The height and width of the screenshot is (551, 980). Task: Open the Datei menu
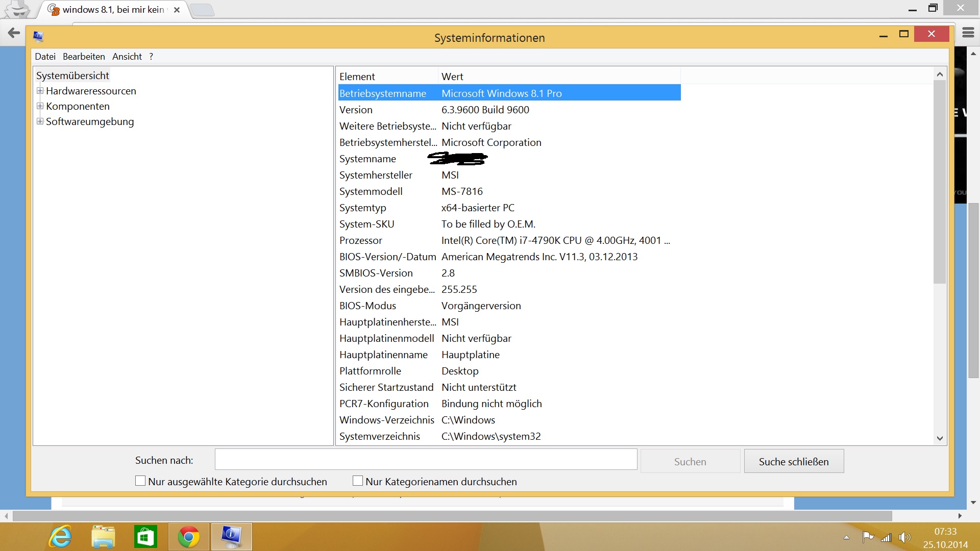[x=45, y=57]
